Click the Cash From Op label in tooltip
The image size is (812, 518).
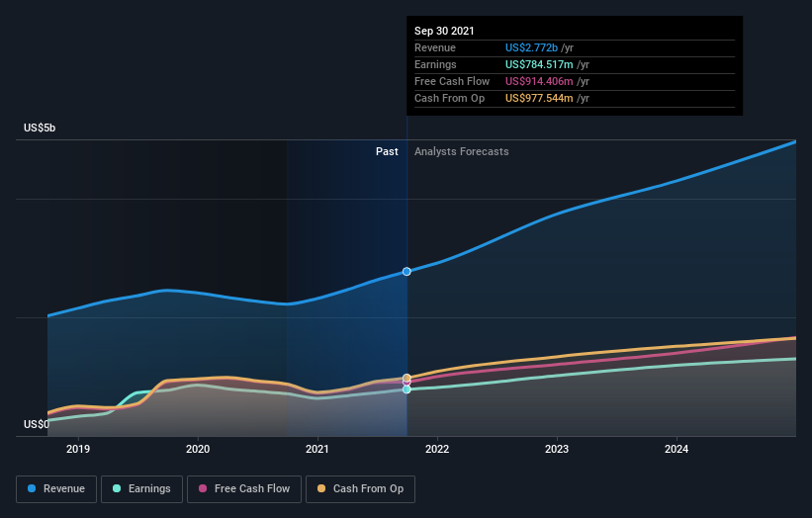tap(449, 98)
